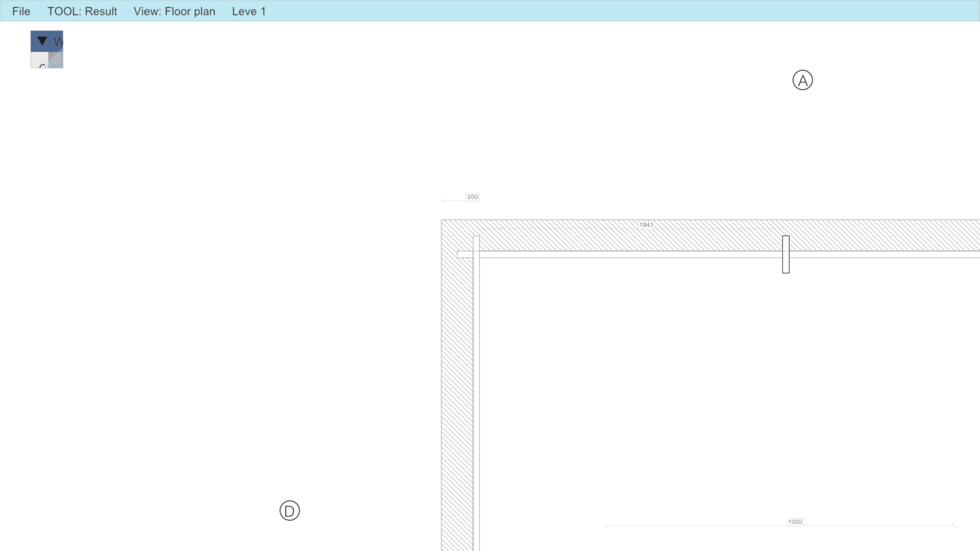Screen dimensions: 980x551
Task: Click the blue W panel header
Action: click(57, 42)
